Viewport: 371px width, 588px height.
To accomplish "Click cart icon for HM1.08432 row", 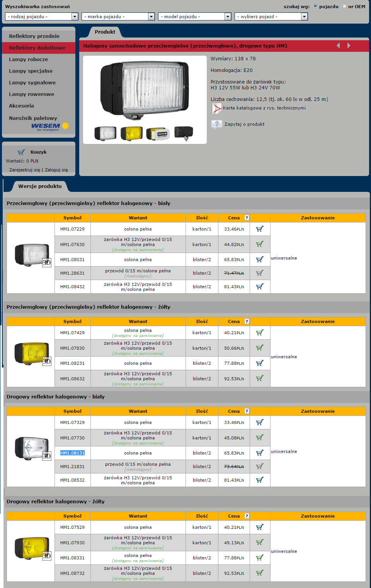I will point(260,287).
